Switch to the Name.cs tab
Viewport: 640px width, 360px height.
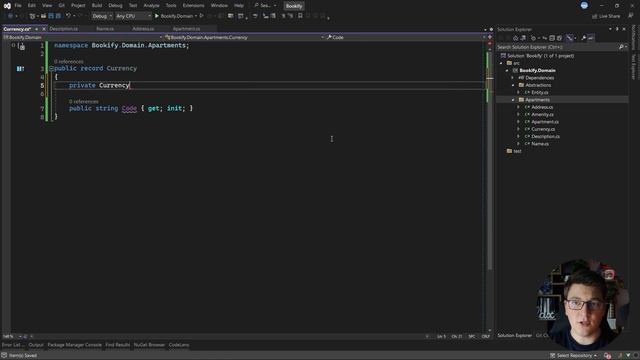[105, 29]
